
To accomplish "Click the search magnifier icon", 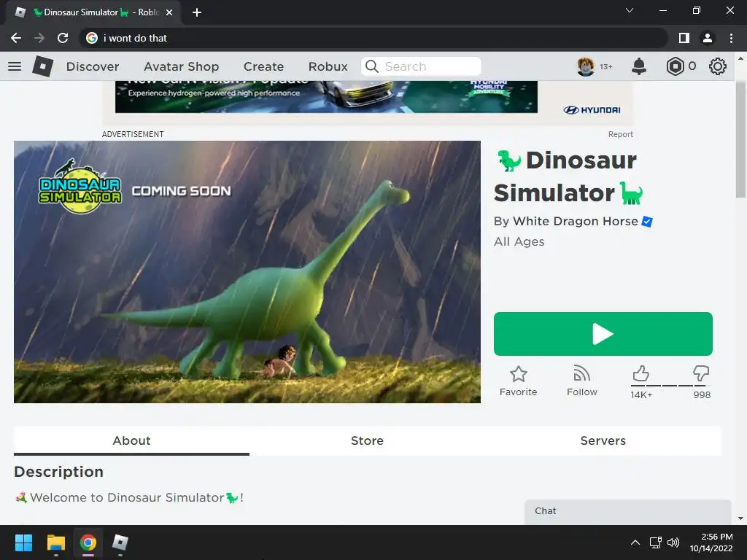I will click(372, 66).
